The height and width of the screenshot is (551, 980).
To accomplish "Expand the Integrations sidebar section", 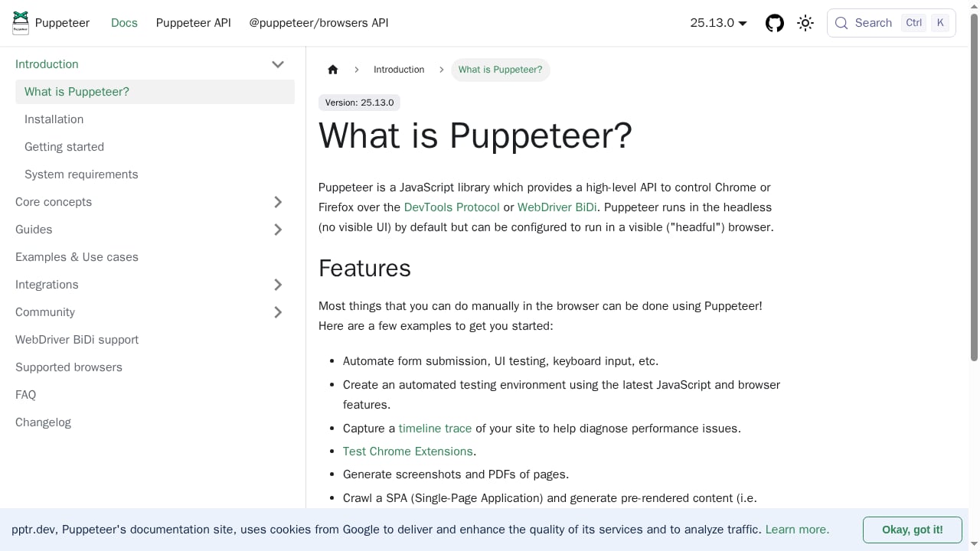I will click(x=278, y=285).
